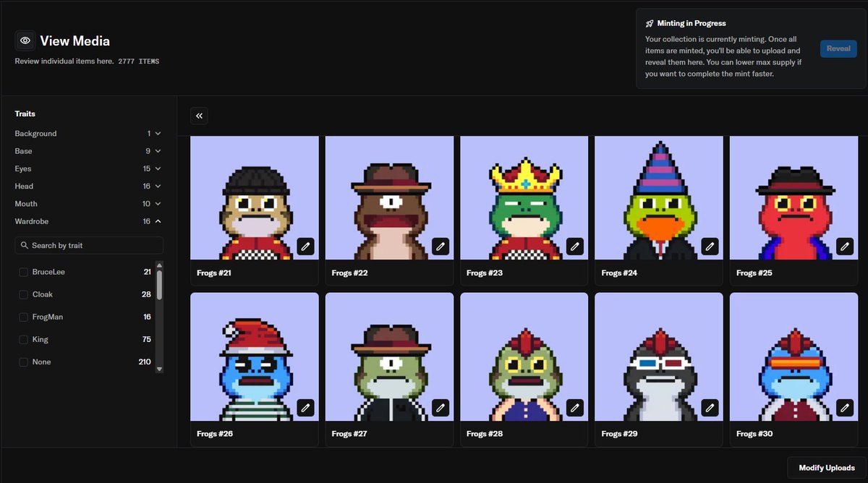Image resolution: width=868 pixels, height=483 pixels.
Task: Edit Frogs #25 with pencil icon
Action: click(845, 247)
